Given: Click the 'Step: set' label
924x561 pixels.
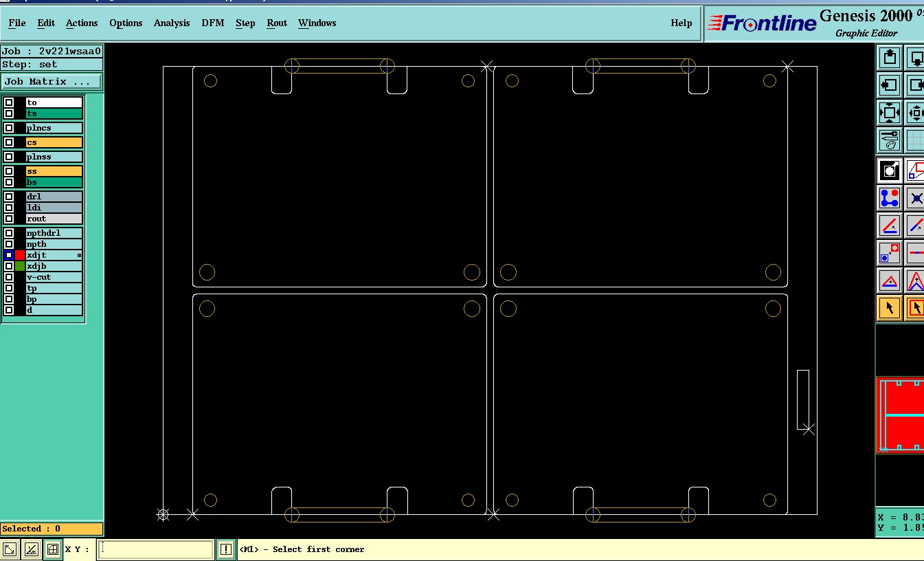Looking at the screenshot, I should 52,64.
